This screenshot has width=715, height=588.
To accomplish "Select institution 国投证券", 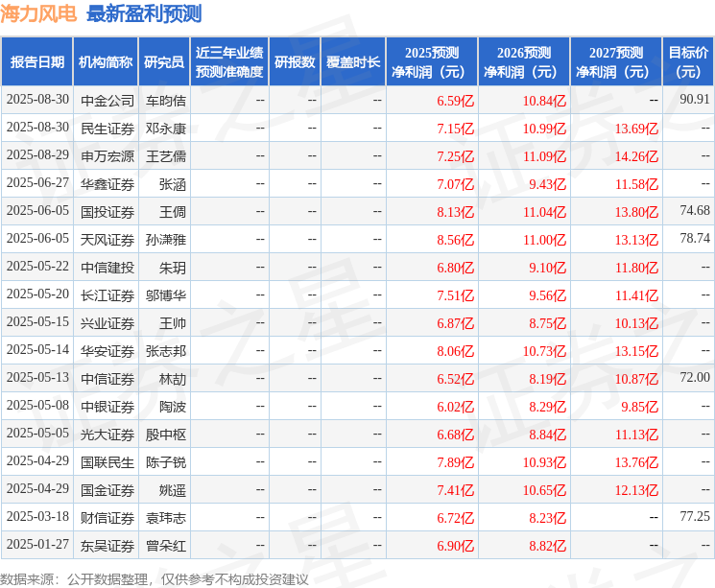I will pos(107,212).
